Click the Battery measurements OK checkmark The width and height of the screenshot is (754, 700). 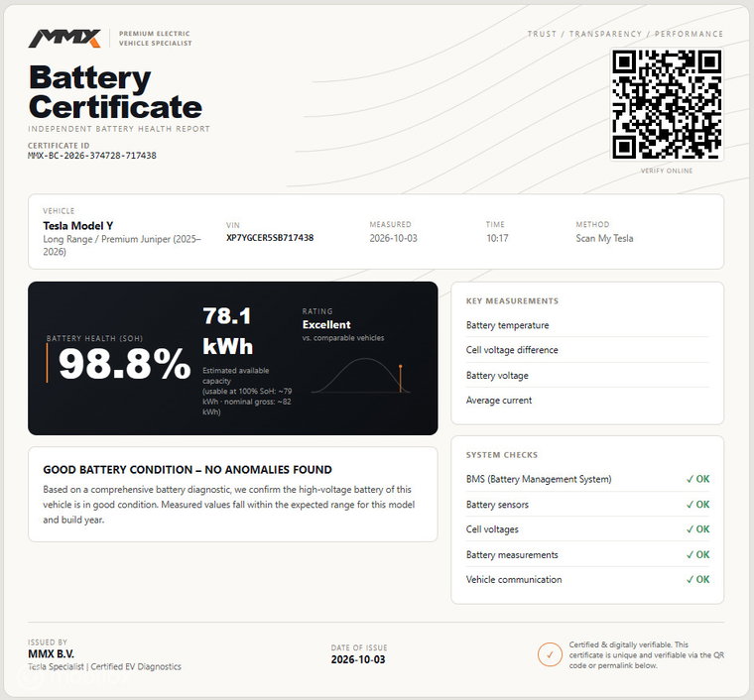[x=697, y=554]
